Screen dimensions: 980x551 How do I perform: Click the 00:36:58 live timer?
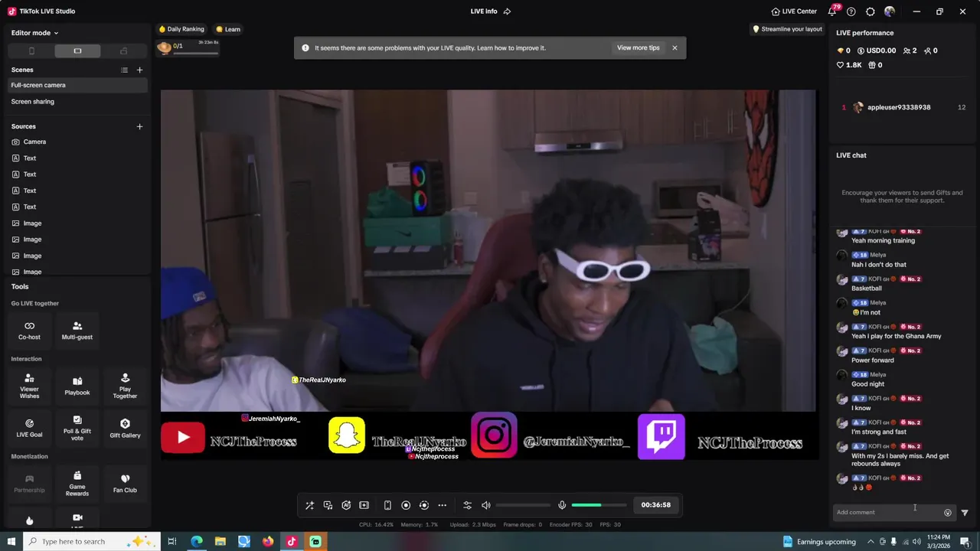656,505
